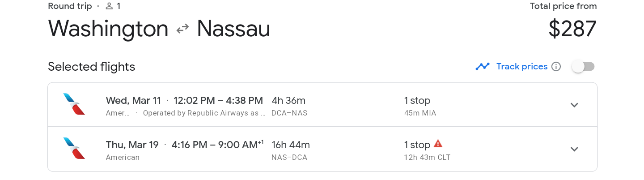The height and width of the screenshot is (180, 644).
Task: Select the Thu, Mar 19 return flight row
Action: coord(322,149)
